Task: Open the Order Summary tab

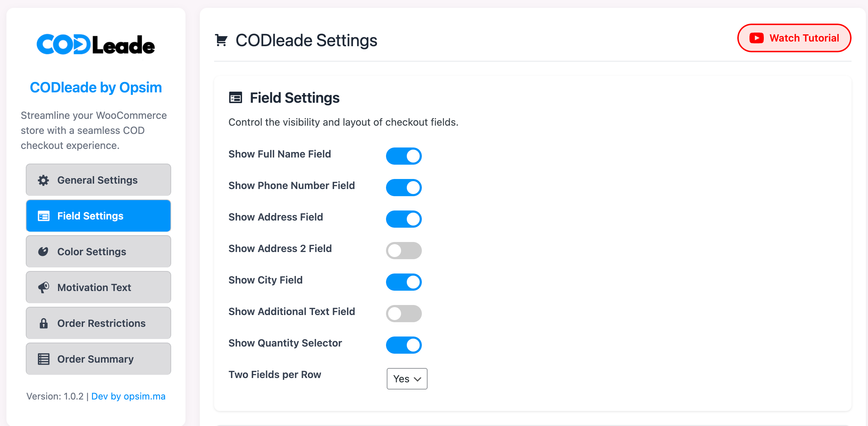Action: point(98,359)
